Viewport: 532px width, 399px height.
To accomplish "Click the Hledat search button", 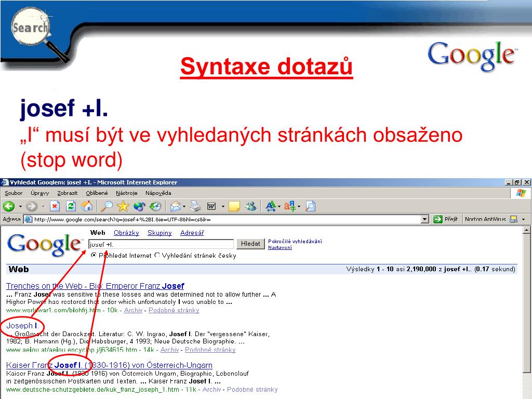I will coord(250,244).
